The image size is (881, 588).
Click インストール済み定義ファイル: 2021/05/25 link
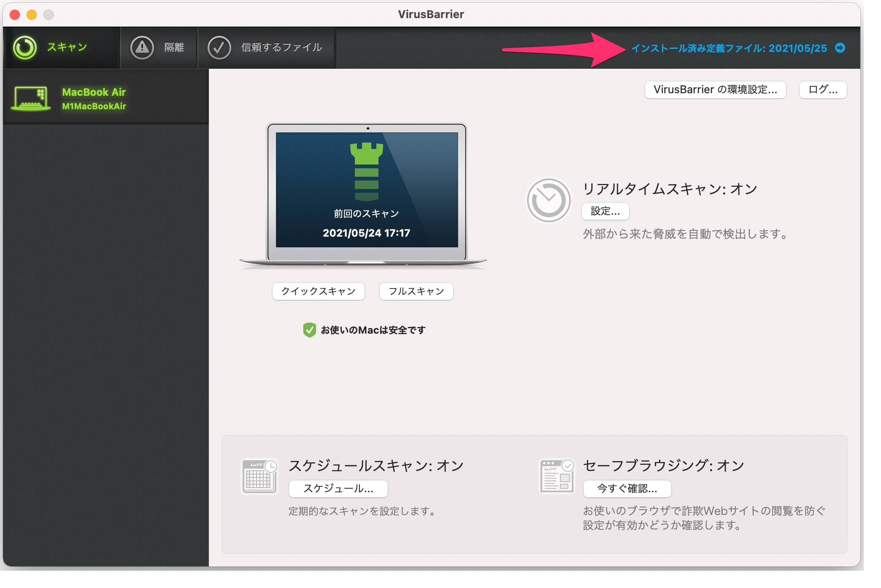[729, 48]
